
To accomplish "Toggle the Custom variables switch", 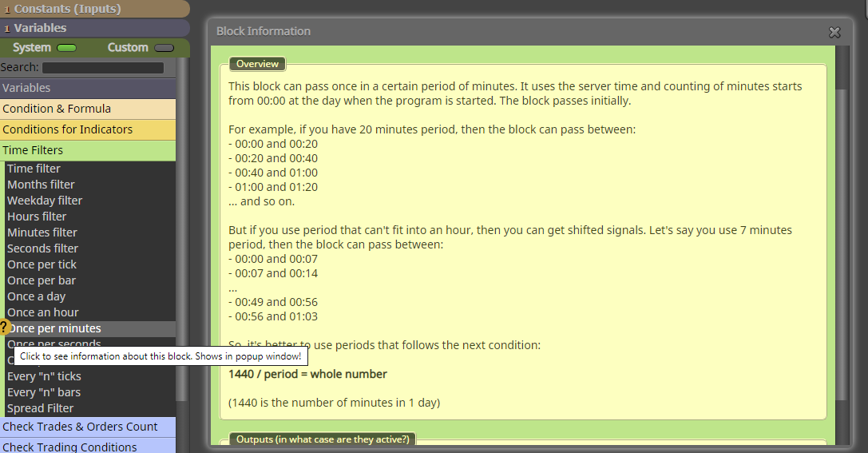I will [164, 48].
